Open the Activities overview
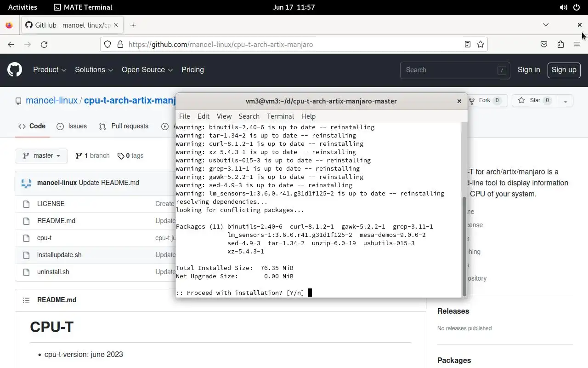Image resolution: width=588 pixels, height=368 pixels. (23, 7)
